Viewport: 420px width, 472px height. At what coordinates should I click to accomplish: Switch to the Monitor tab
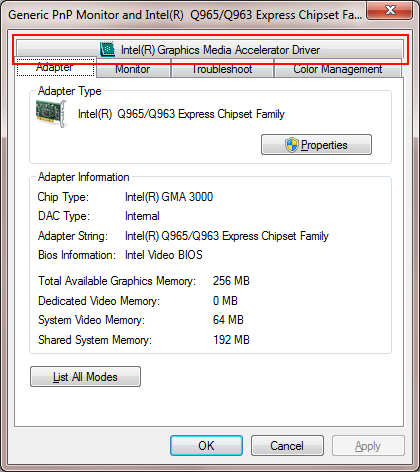[133, 69]
